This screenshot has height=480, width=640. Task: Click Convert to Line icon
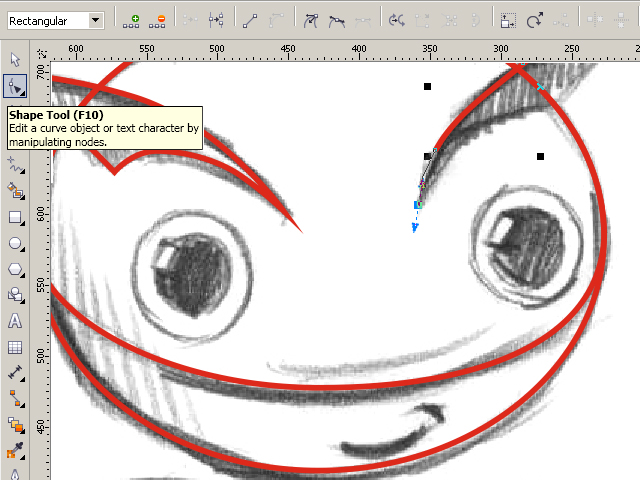tap(250, 20)
